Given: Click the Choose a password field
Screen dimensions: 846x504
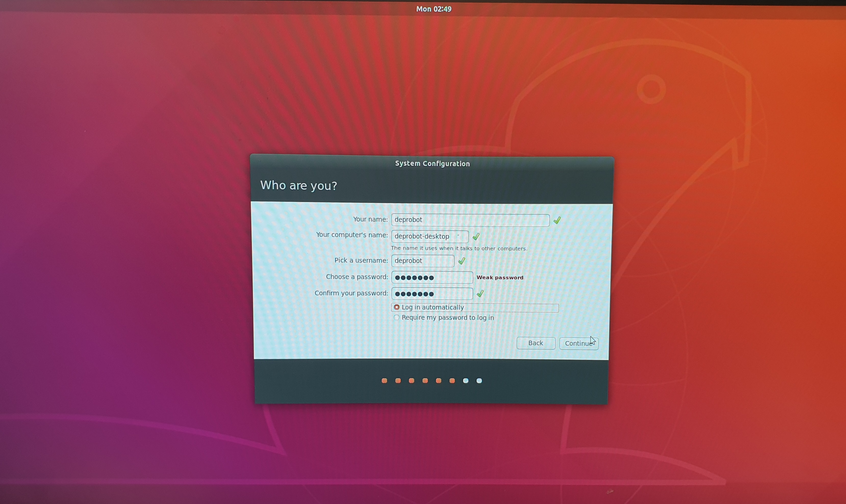Looking at the screenshot, I should (432, 277).
